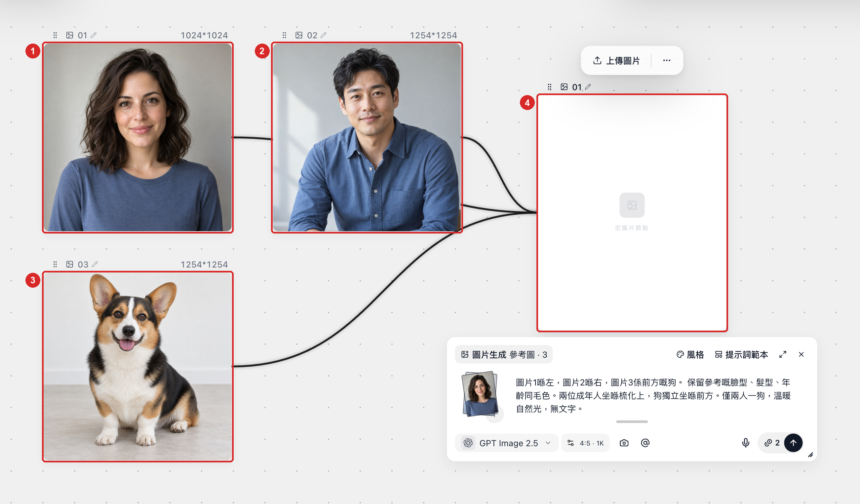Click into the prompt text field
This screenshot has width=860, height=504.
pos(653,396)
